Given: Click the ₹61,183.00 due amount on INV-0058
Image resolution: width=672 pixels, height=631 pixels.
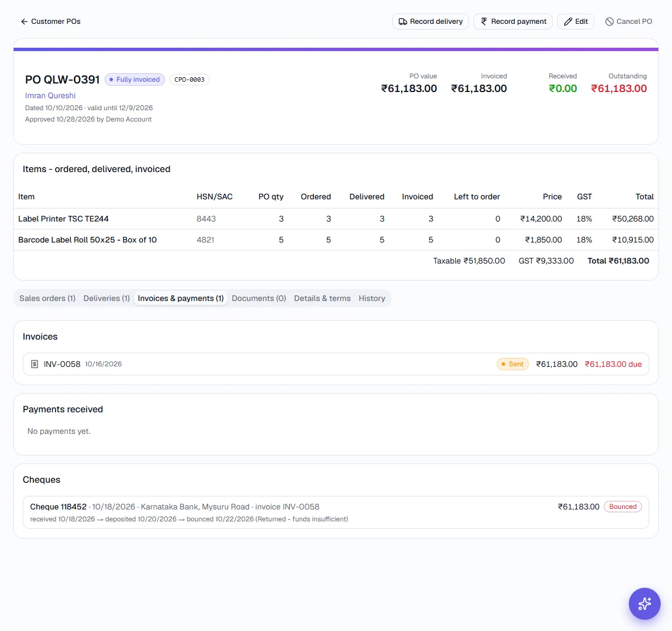Looking at the screenshot, I should click(x=614, y=364).
